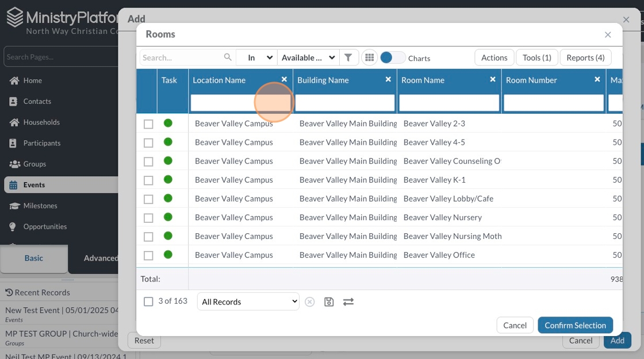Click the filter funnel icon
This screenshot has height=359, width=644.
coord(348,57)
